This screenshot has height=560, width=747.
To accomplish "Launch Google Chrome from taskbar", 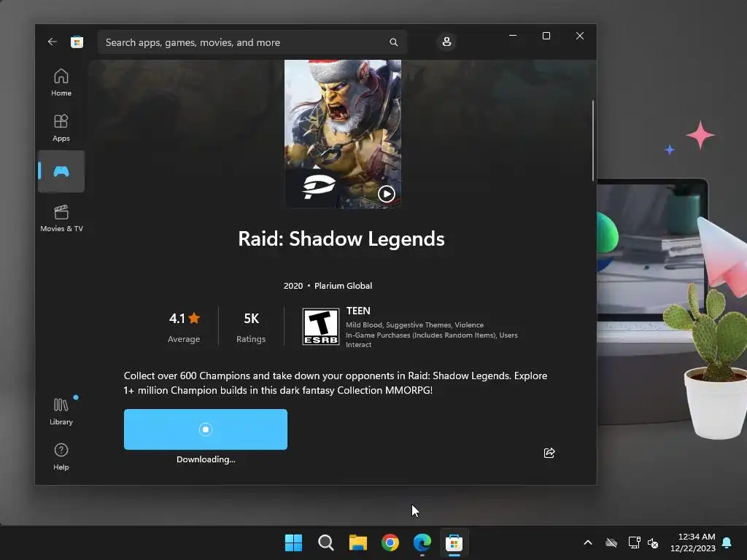I will coord(390,542).
